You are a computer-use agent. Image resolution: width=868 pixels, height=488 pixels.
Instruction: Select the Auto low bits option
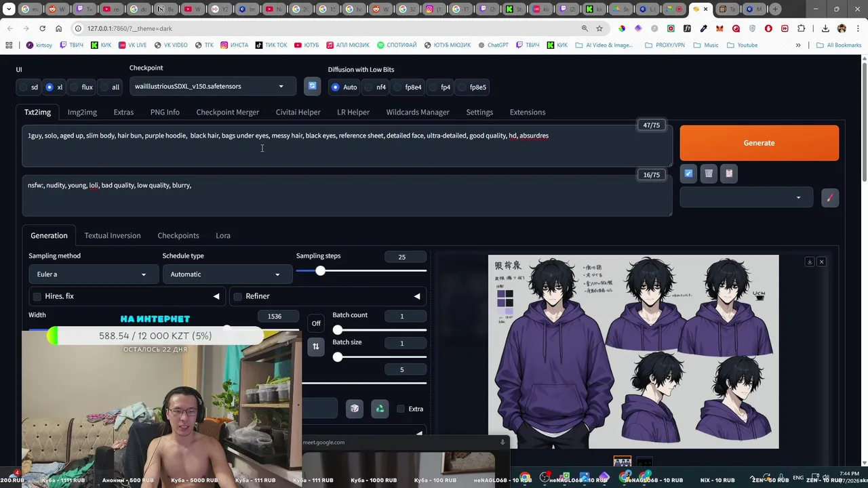pos(335,87)
